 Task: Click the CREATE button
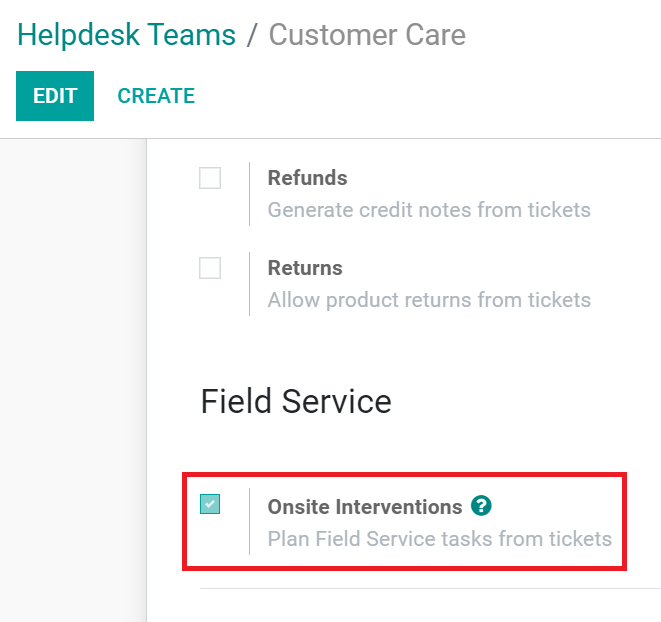pos(156,96)
